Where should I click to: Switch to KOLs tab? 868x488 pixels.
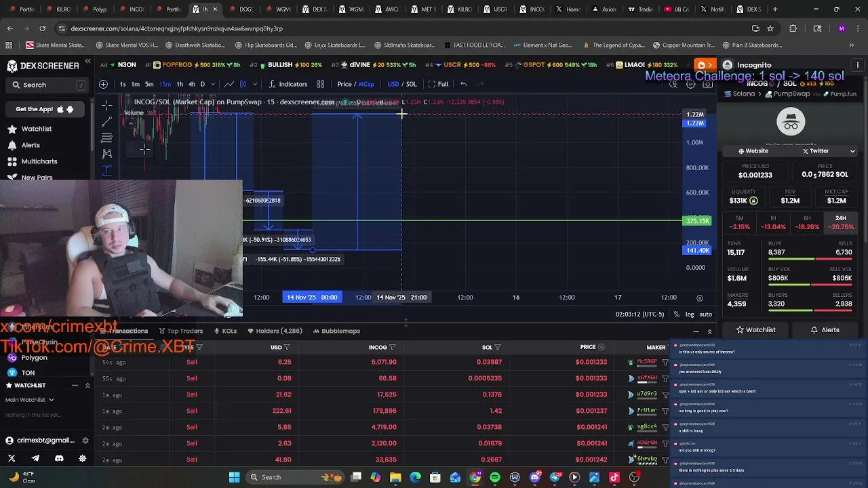tap(225, 331)
